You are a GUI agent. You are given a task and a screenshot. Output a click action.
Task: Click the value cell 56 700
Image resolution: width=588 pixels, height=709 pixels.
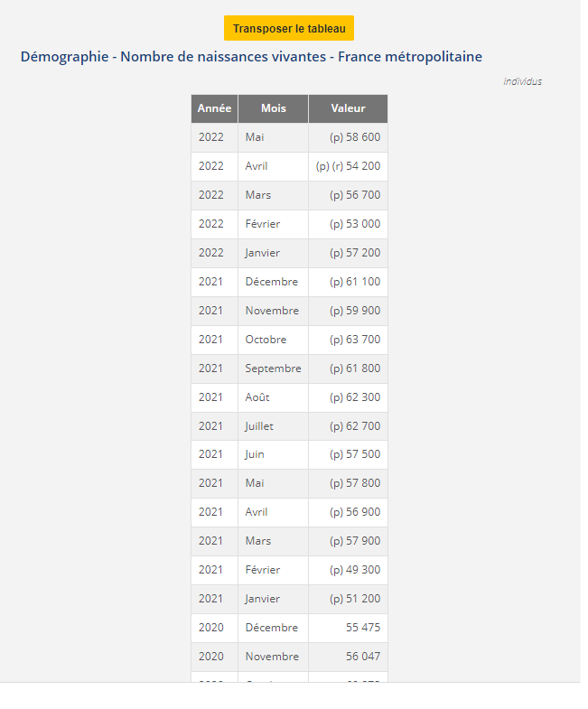[354, 195]
